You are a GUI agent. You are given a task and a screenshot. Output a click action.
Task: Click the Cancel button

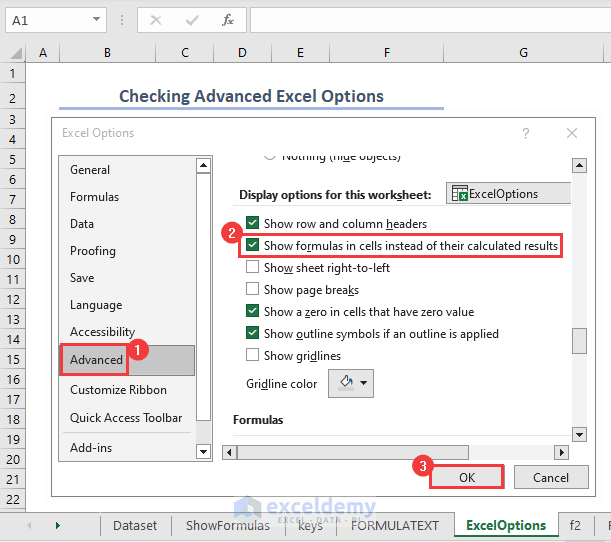(x=551, y=477)
